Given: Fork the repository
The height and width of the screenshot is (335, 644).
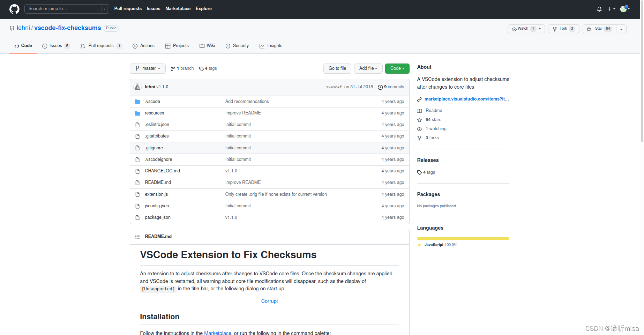Looking at the screenshot, I should pyautogui.click(x=563, y=29).
